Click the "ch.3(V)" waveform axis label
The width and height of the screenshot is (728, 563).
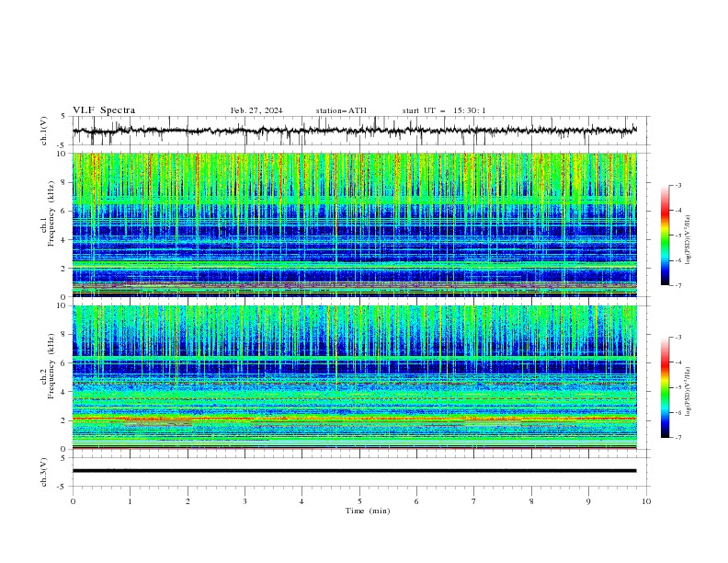pyautogui.click(x=44, y=472)
